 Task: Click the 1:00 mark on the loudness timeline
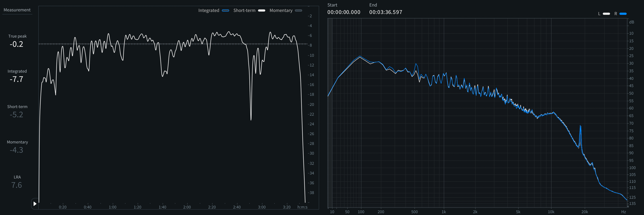(x=113, y=207)
